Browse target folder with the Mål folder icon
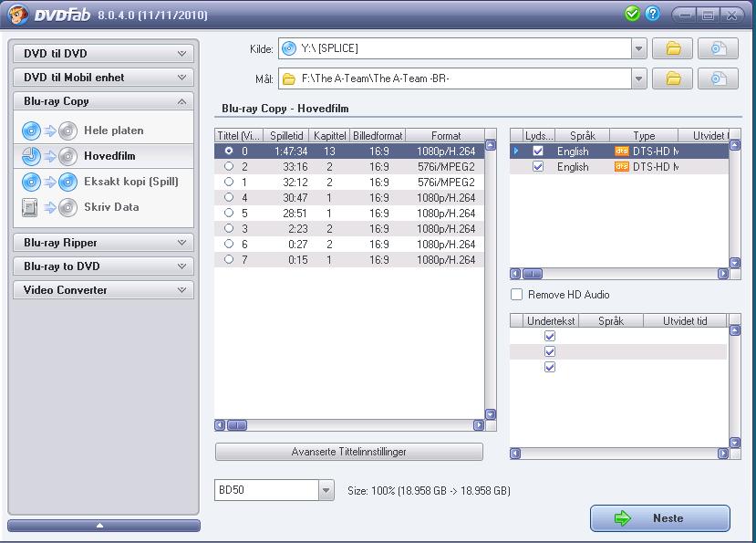This screenshot has width=756, height=543. pyautogui.click(x=673, y=78)
